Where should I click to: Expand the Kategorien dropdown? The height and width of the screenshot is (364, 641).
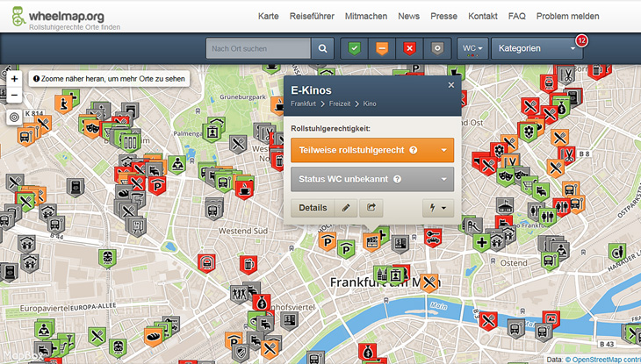click(537, 48)
